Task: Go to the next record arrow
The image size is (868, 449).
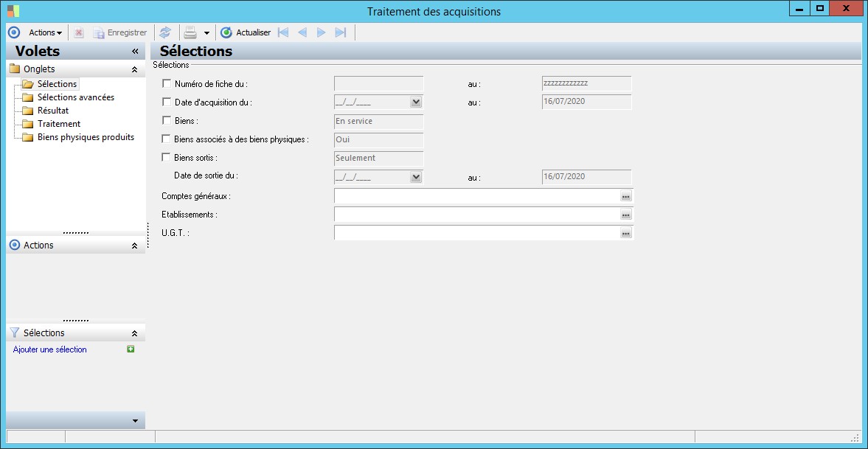Action: pos(321,32)
